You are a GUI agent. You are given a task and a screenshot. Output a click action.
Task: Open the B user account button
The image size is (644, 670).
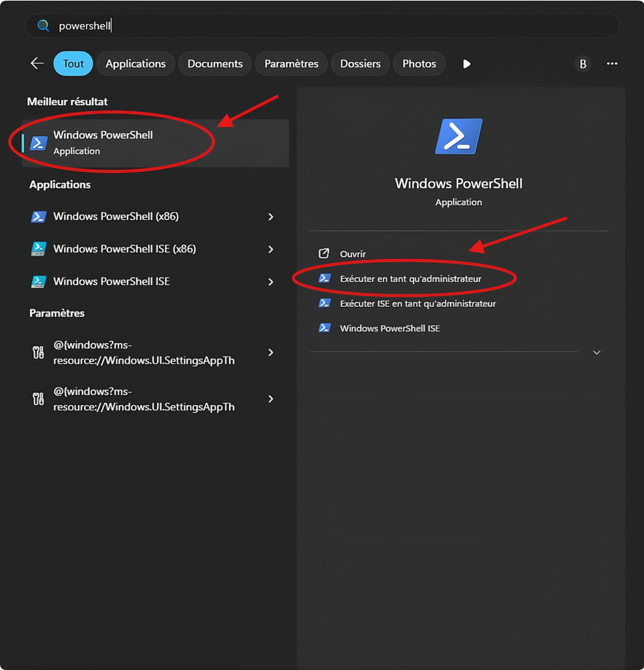(x=583, y=64)
